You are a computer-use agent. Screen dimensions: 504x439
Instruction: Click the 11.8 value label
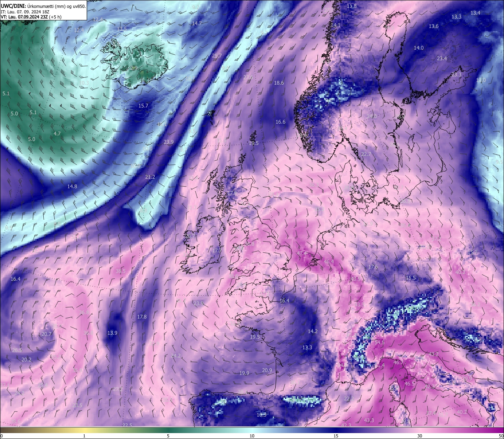coord(352,6)
